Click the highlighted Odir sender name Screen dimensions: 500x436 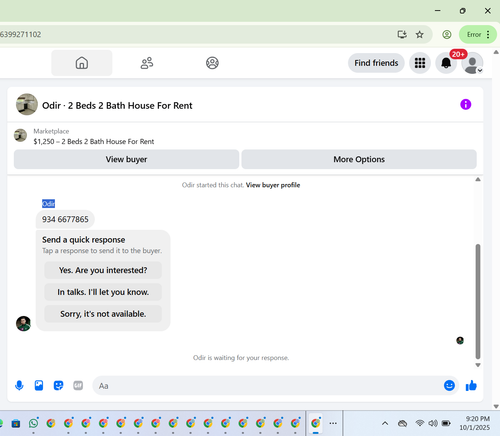click(48, 204)
